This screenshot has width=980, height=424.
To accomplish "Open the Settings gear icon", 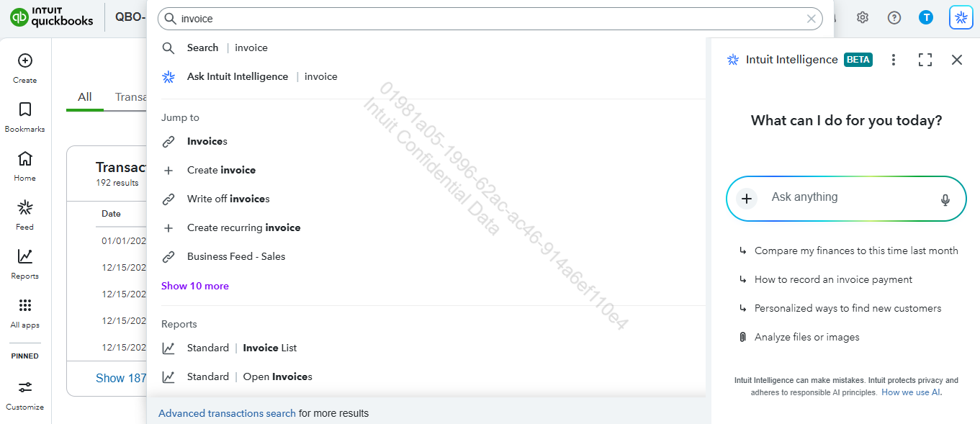I will point(863,18).
